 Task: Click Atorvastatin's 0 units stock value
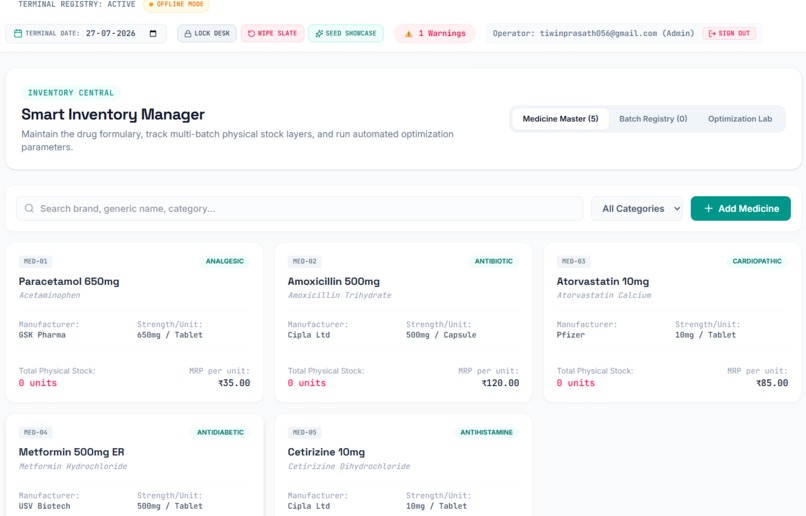point(576,383)
